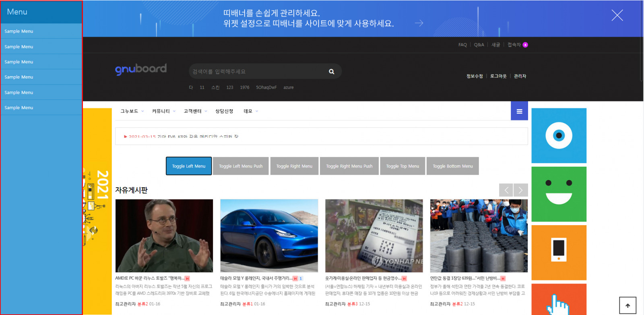Click the blue eye tile icon
The image size is (644, 315).
pos(559,136)
